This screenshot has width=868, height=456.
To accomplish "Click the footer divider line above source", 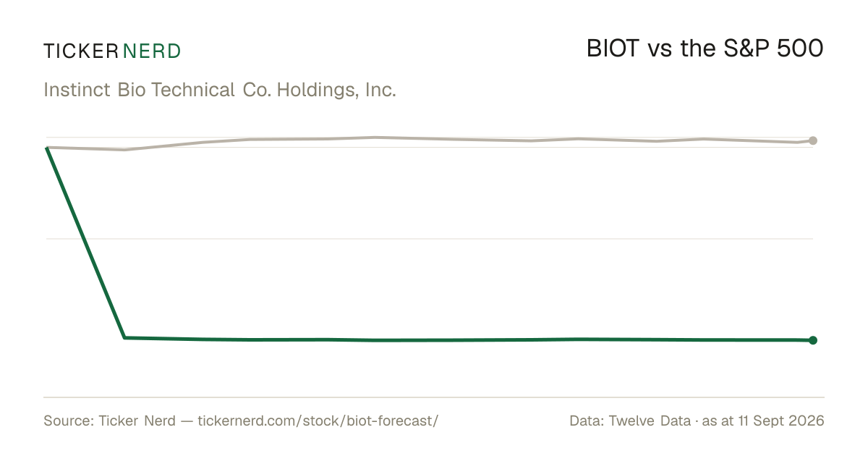I will [x=434, y=397].
